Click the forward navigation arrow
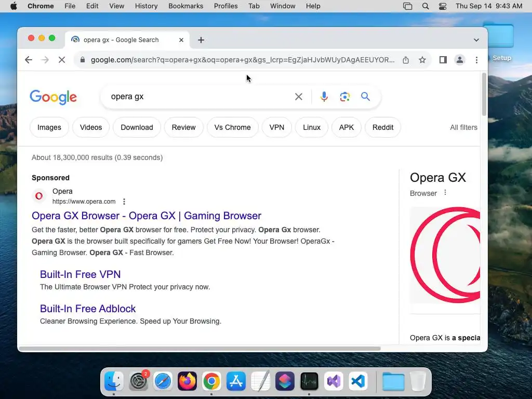Screen dimensions: 532x399 point(45,60)
